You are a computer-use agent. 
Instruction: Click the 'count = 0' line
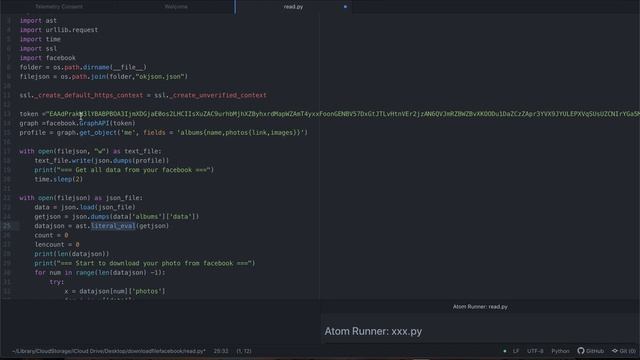pyautogui.click(x=51, y=235)
